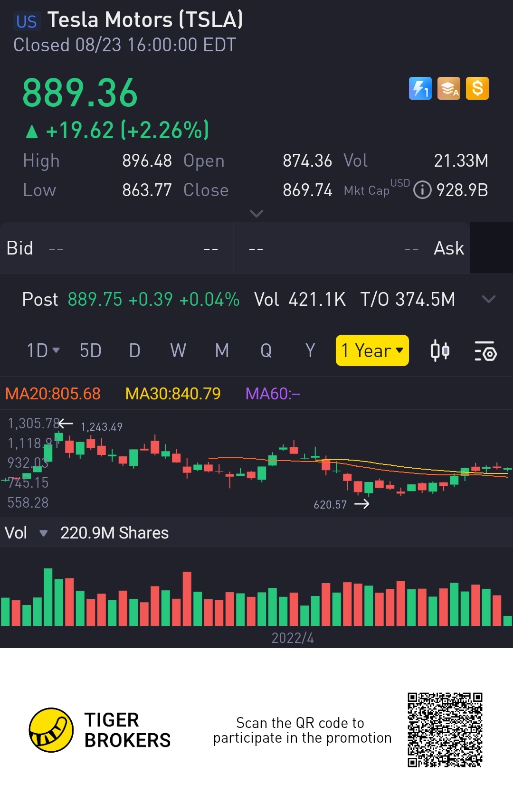The width and height of the screenshot is (513, 812).
Task: Open chart indicator settings icon
Action: [x=485, y=351]
